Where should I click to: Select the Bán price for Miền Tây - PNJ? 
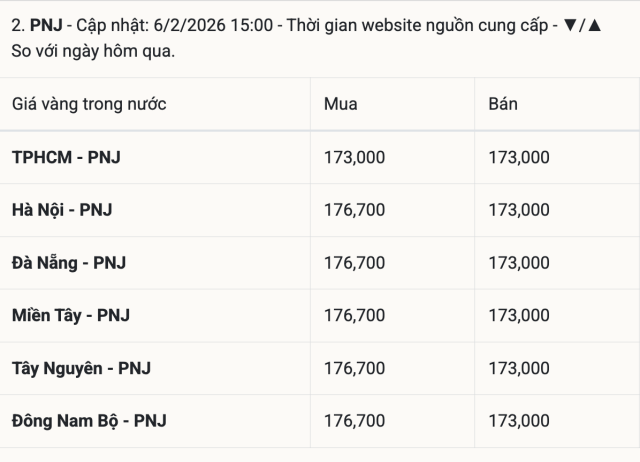tap(518, 315)
